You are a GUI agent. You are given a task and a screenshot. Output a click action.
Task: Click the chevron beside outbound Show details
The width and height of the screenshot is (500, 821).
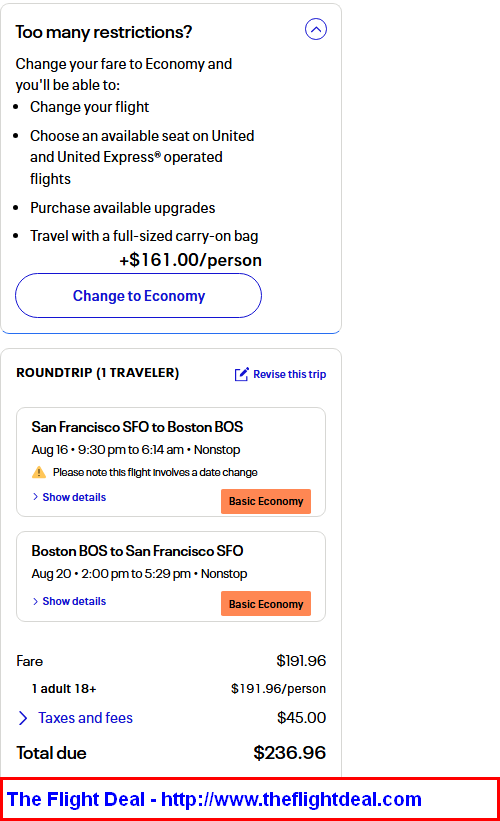[35, 497]
